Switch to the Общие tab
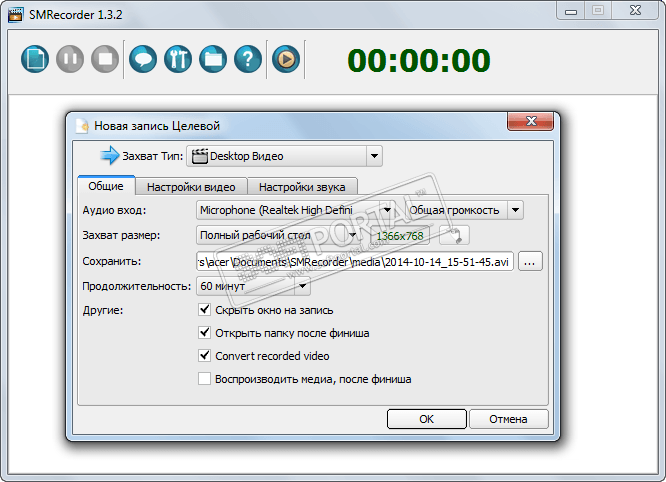This screenshot has width=666, height=482. [x=106, y=186]
